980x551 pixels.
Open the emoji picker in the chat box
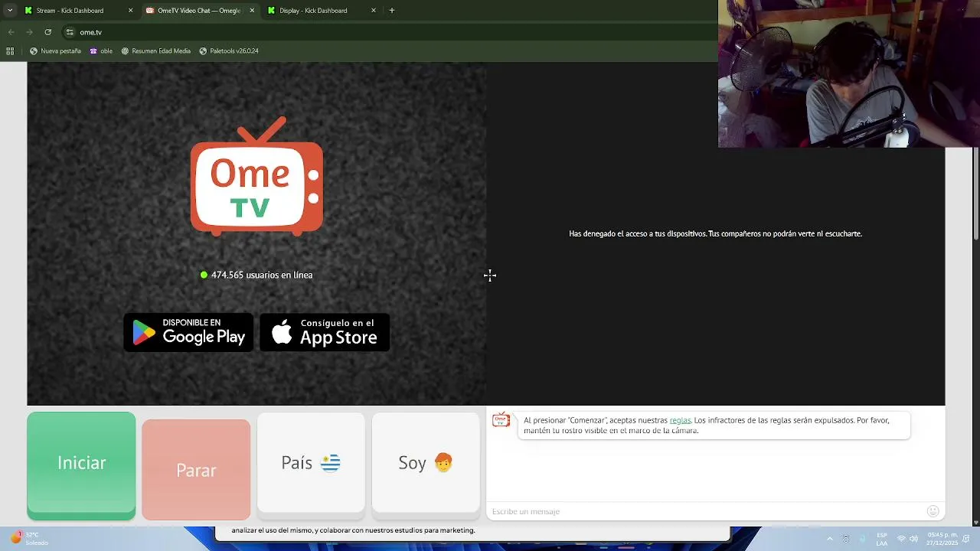click(933, 511)
